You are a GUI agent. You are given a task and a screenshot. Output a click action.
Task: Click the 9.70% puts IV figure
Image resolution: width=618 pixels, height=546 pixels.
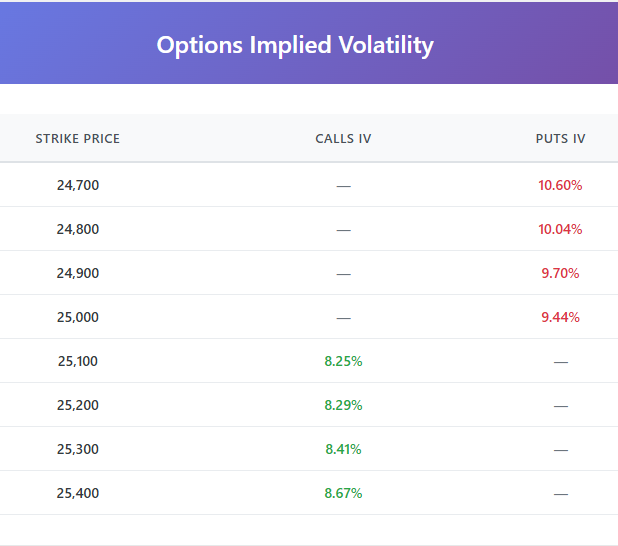(x=560, y=273)
